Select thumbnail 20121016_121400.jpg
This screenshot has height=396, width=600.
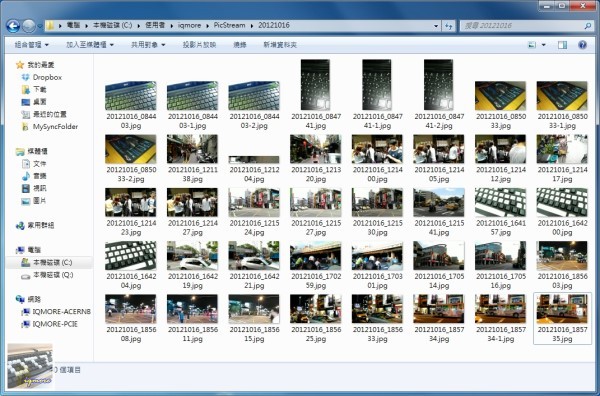tap(377, 149)
